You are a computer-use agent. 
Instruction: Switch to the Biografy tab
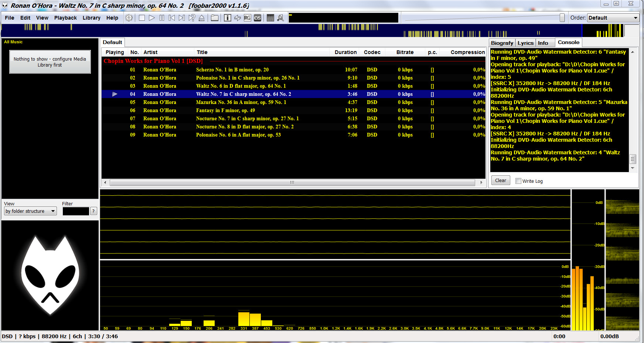pos(502,43)
